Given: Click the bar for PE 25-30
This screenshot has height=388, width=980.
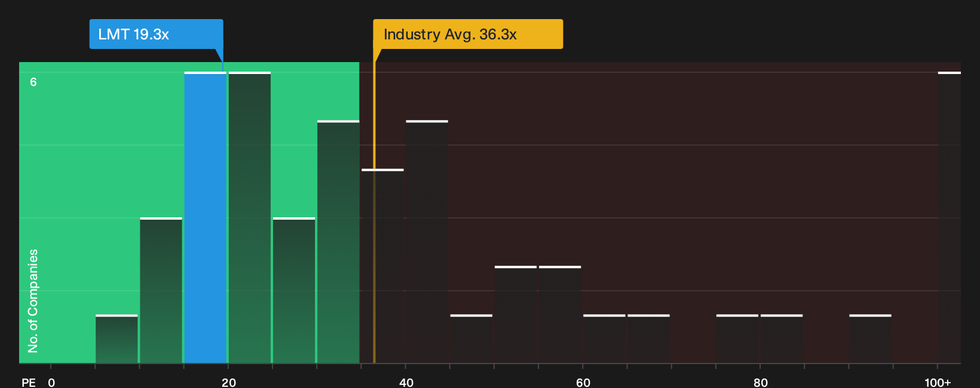Looking at the screenshot, I should (294, 290).
